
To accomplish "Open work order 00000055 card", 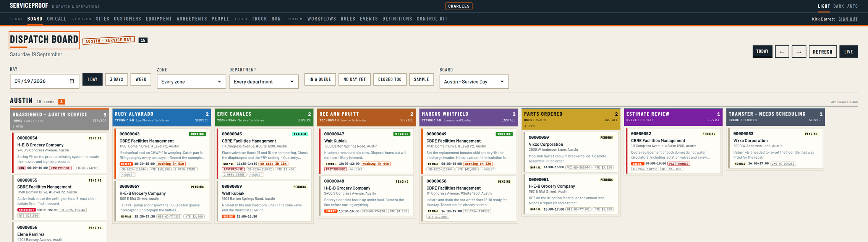I will tap(60, 197).
